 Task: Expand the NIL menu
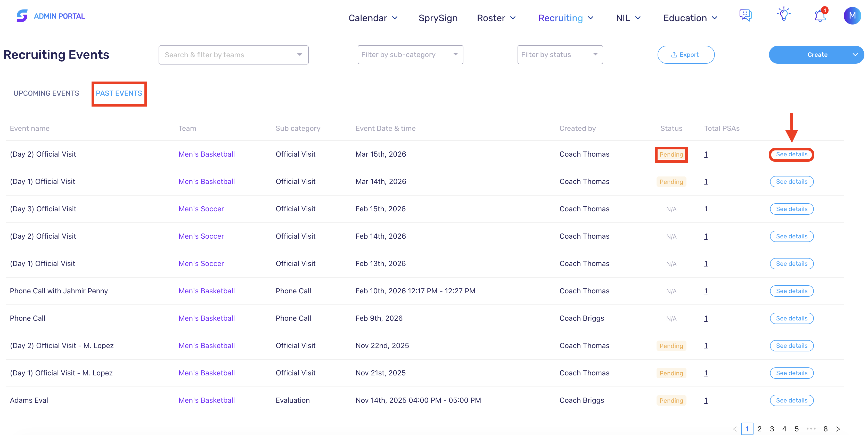click(628, 18)
